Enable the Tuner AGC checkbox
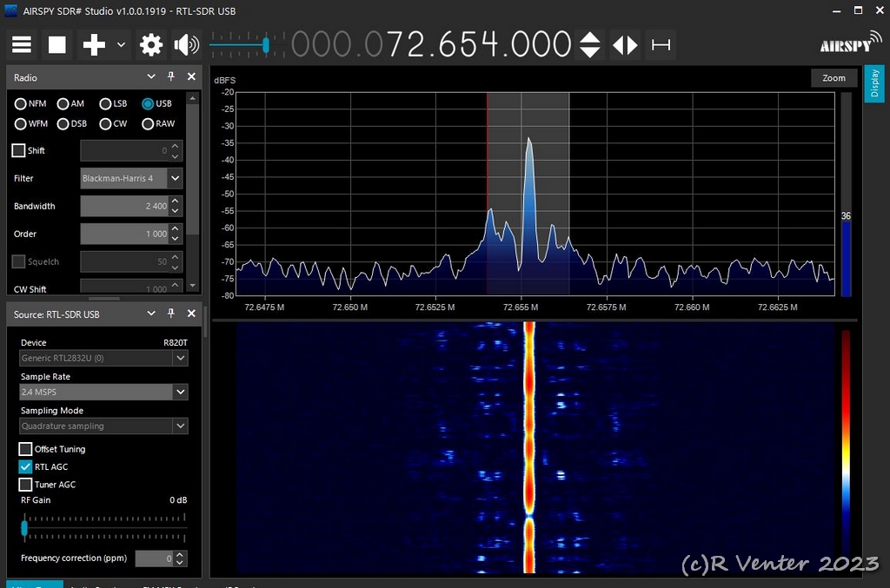This screenshot has width=890, height=588. (26, 485)
